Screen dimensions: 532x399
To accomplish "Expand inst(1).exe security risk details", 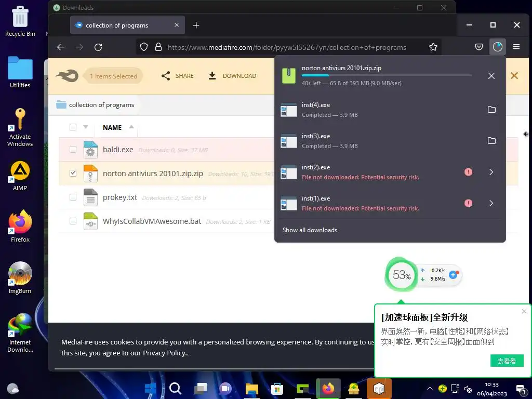I will coord(491,203).
